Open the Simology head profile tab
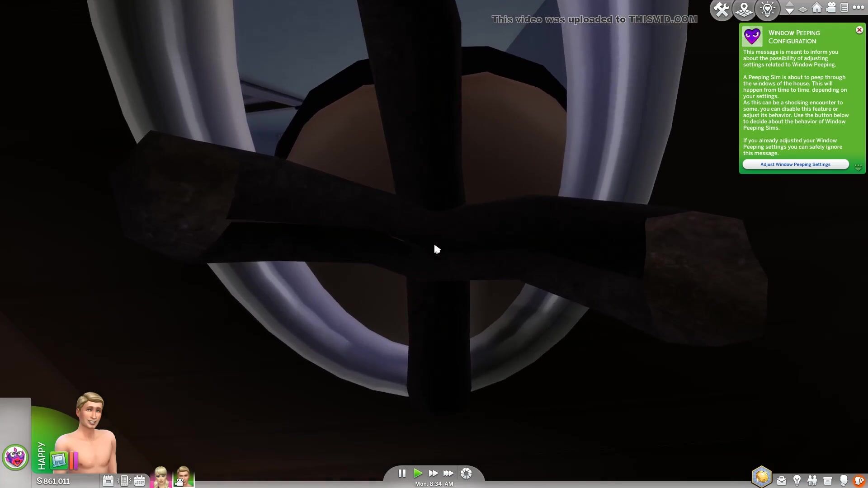Image resolution: width=868 pixels, height=488 pixels. (843, 480)
